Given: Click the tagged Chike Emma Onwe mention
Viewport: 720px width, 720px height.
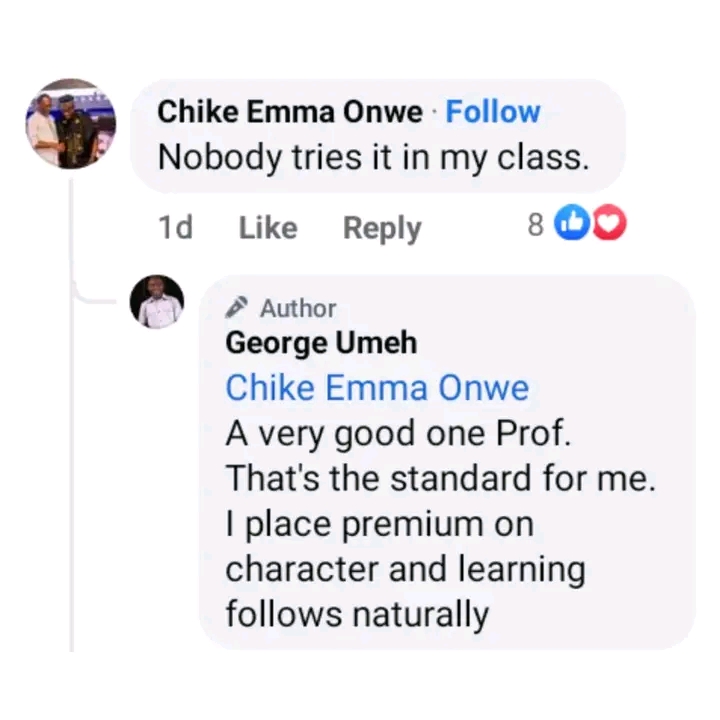Looking at the screenshot, I should (x=377, y=388).
